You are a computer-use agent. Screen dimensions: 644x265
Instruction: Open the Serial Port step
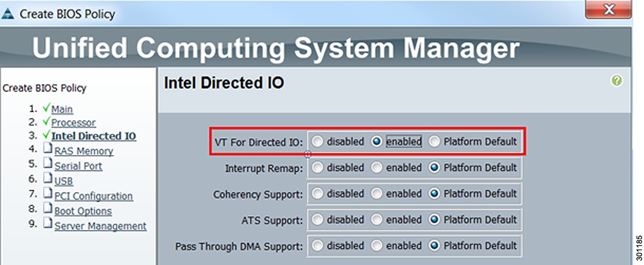[79, 166]
